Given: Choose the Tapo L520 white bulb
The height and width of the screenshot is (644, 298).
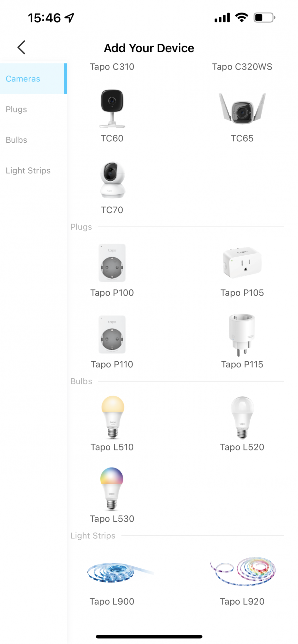Looking at the screenshot, I should (242, 417).
